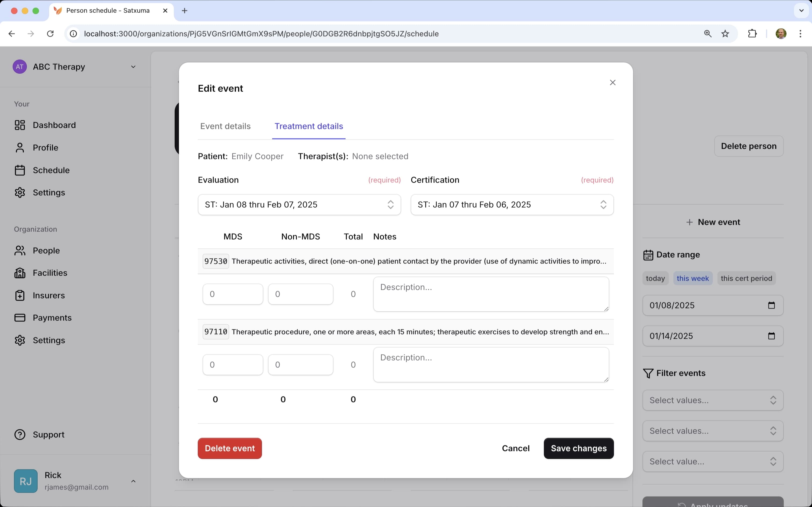Click the RJ user avatar
The image size is (812, 507).
click(x=26, y=481)
